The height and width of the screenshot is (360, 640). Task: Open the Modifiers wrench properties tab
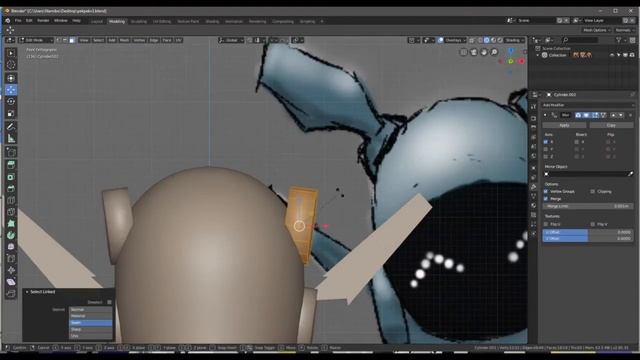click(533, 187)
